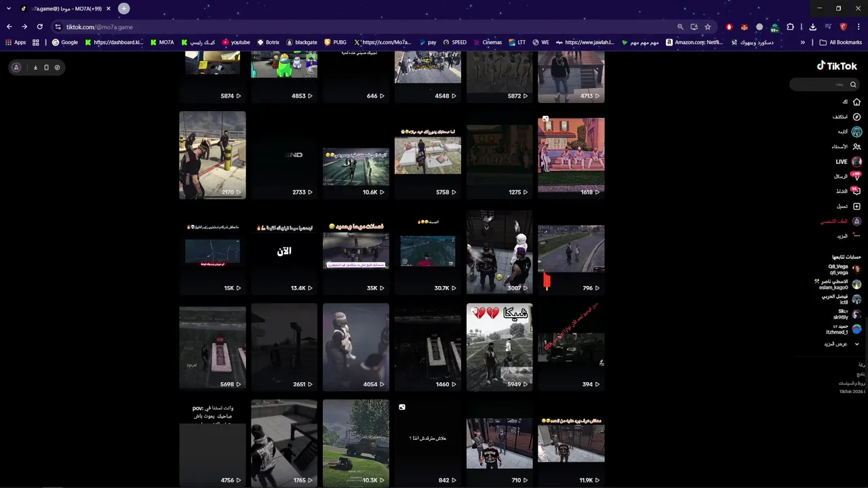This screenshot has width=868, height=488.
Task: Click the TikTok logo
Action: (x=837, y=66)
